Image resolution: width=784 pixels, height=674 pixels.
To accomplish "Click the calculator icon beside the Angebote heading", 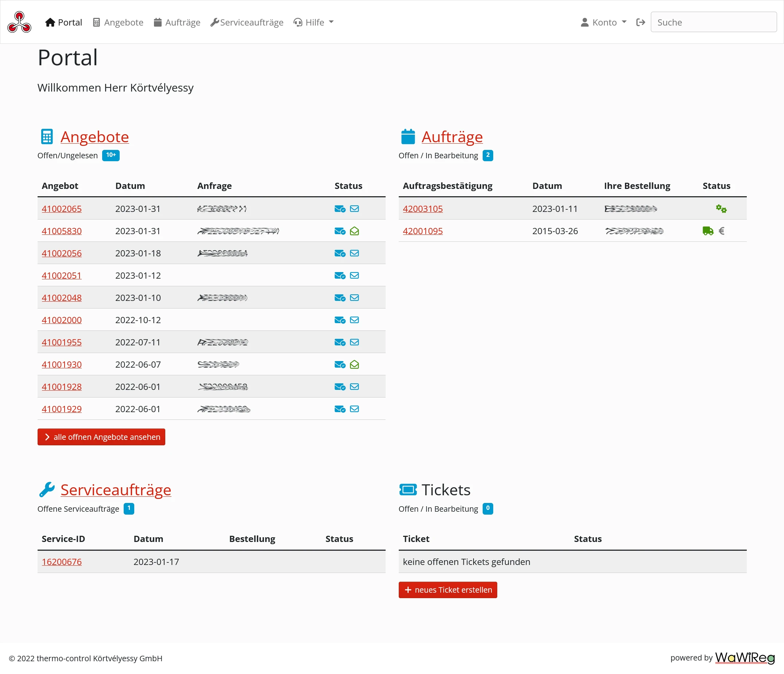I will pos(47,136).
